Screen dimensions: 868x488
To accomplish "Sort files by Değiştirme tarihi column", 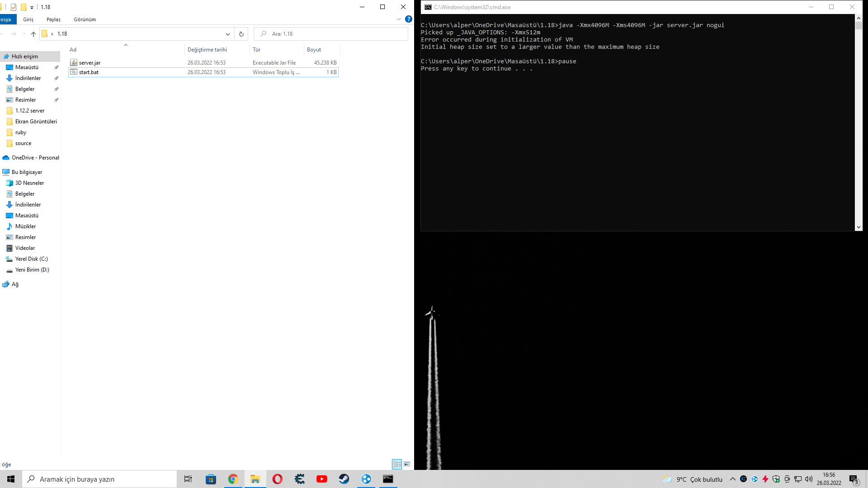I will (208, 50).
